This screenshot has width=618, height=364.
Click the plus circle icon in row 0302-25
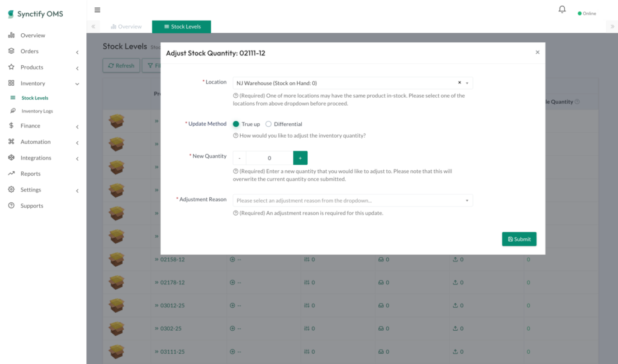click(x=232, y=328)
